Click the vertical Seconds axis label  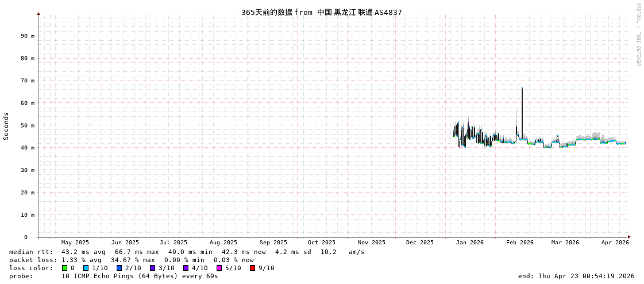[6, 126]
